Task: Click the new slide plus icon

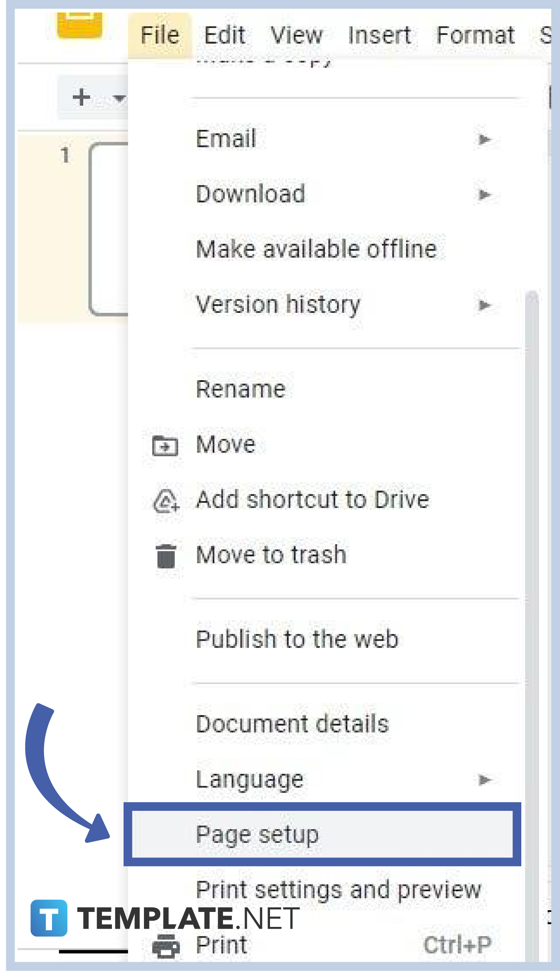Action: click(x=82, y=97)
